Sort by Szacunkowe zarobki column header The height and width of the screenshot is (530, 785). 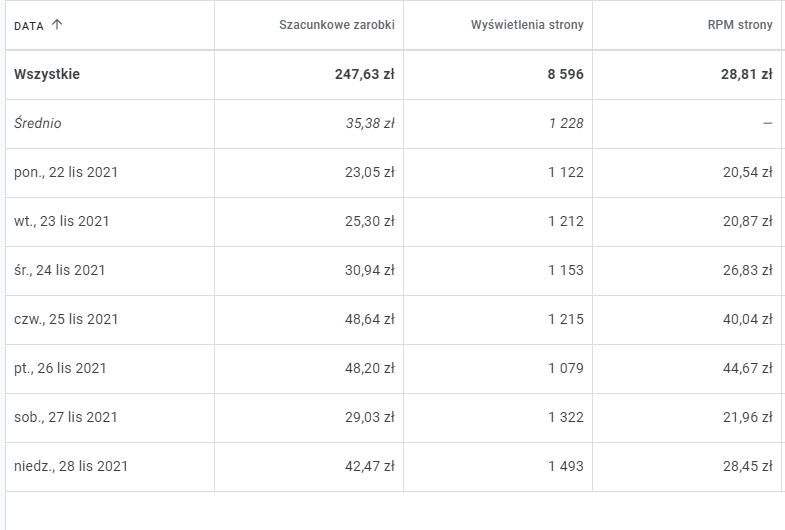pyautogui.click(x=337, y=25)
